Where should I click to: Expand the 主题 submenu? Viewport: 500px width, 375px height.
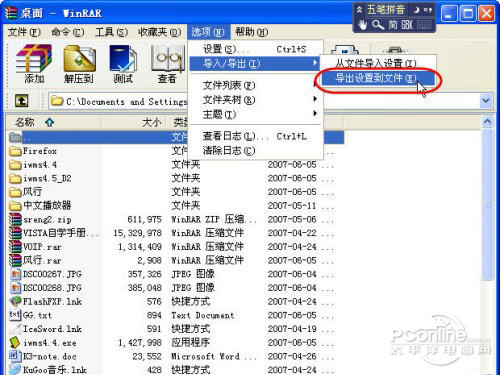click(x=255, y=114)
